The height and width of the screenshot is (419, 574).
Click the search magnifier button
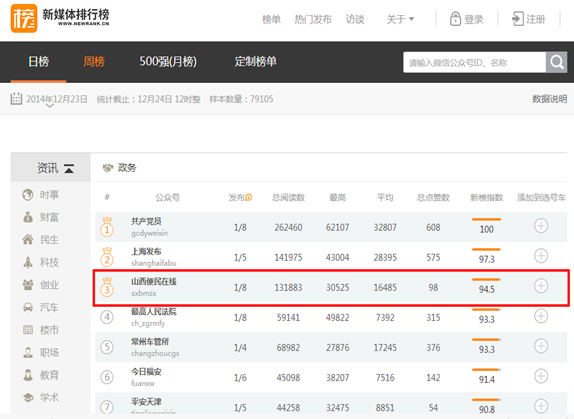pos(556,62)
